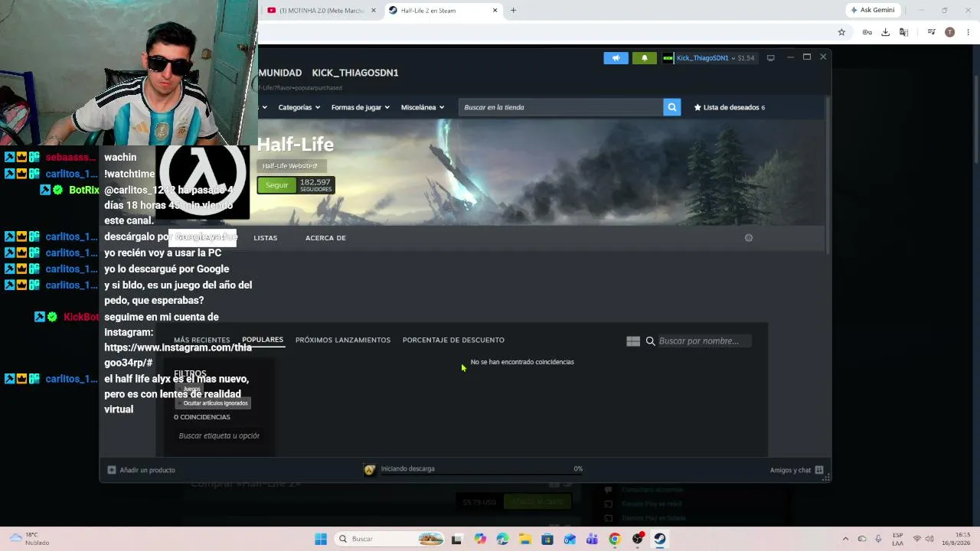Focus the Buscar etiqueta u opción field
The width and height of the screenshot is (980, 551).
coord(219,436)
